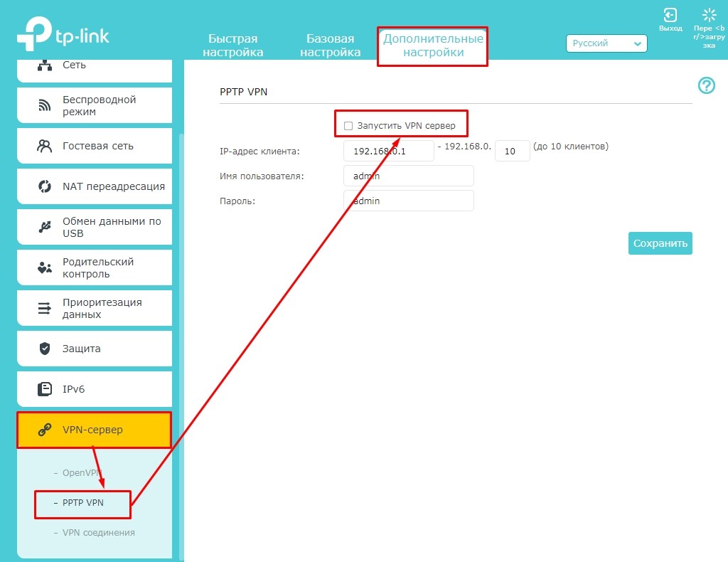Screen dimensions: 728x562
Task: Click the VPN server chain-link icon
Action: click(45, 430)
